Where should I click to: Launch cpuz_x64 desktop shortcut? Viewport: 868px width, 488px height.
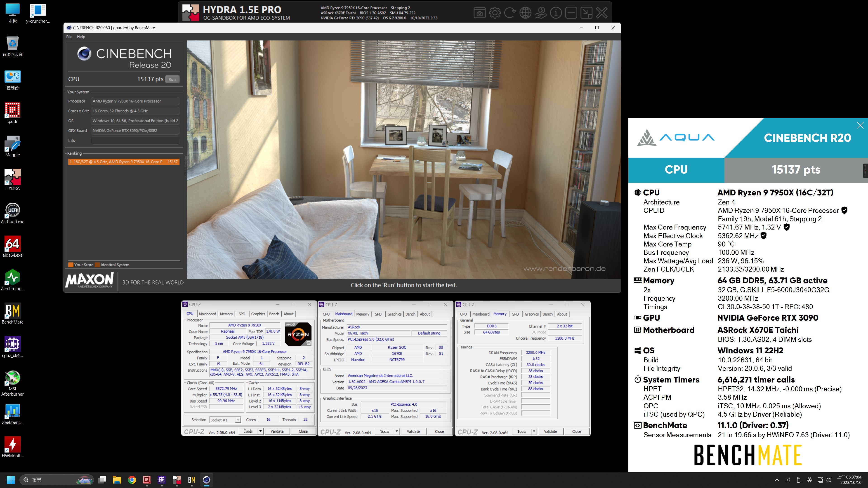tap(12, 347)
